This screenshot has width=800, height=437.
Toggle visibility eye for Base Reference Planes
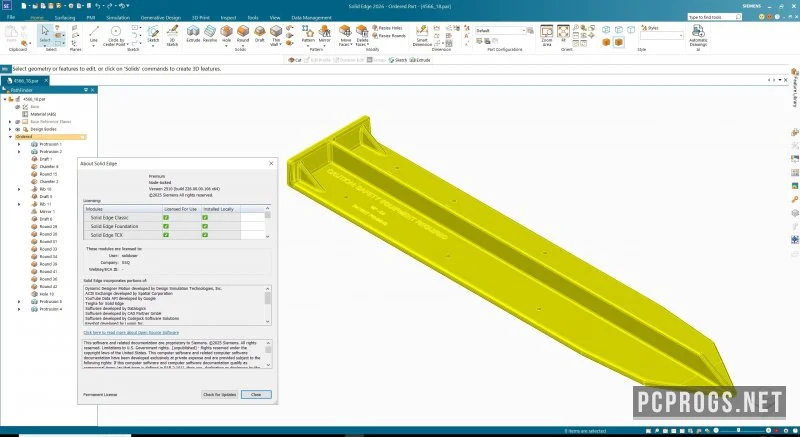pos(18,122)
